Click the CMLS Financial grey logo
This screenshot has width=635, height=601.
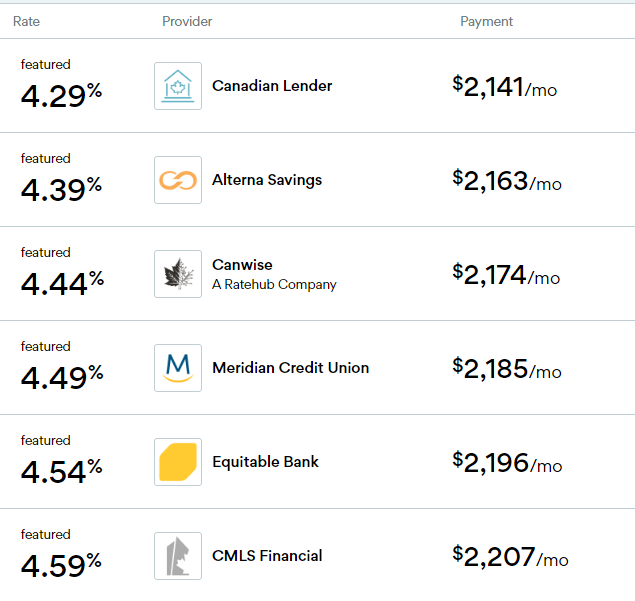(178, 556)
